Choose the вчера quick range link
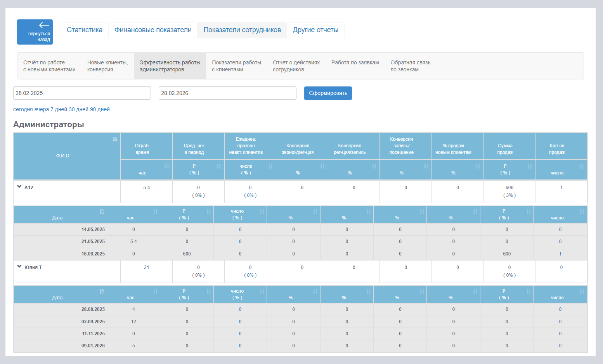603x364 pixels. click(x=42, y=109)
